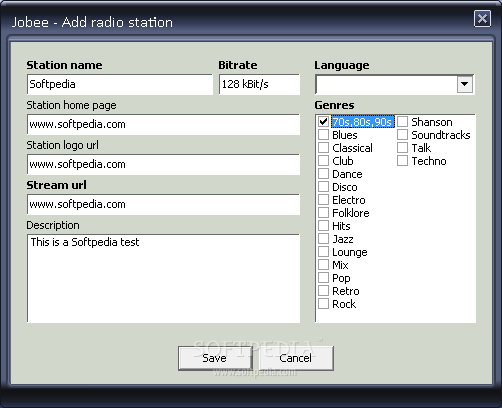Edit the Station home page field

[163, 124]
